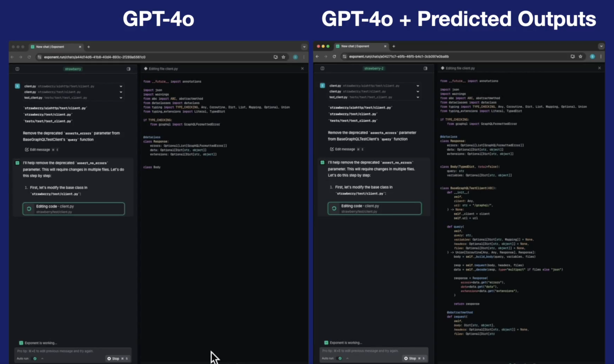614x364 pixels.
Task: Select the strawberry chat in left sidebar
Action: coord(72,68)
